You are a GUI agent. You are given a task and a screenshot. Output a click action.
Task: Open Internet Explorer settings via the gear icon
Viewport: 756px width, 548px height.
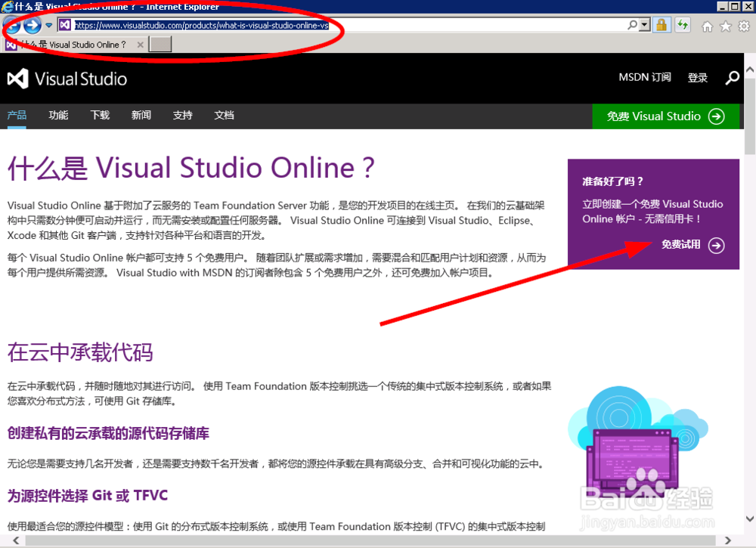743,24
